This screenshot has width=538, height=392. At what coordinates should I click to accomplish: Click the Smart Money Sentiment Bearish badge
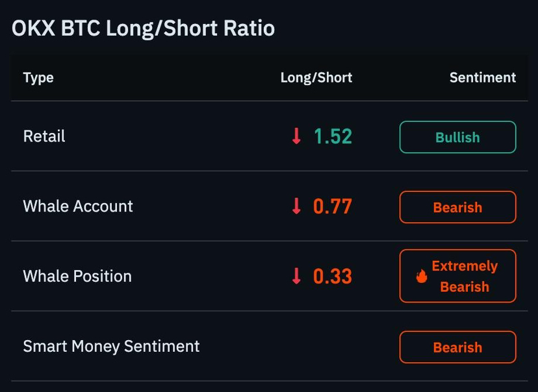point(457,347)
